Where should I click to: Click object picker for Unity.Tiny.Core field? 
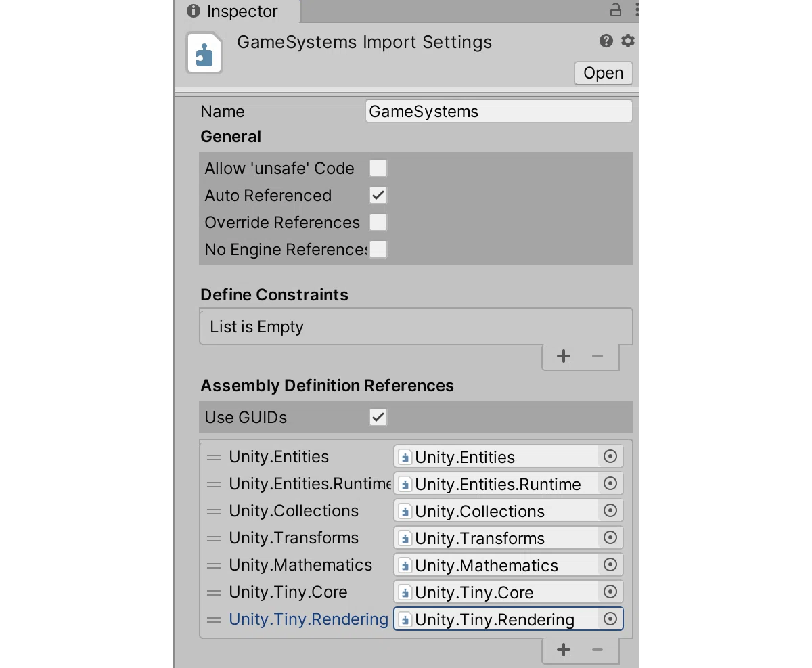[x=610, y=592]
